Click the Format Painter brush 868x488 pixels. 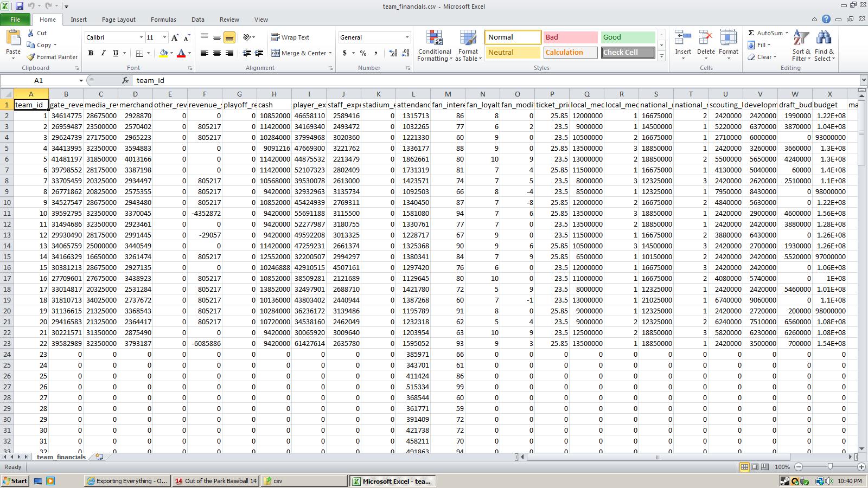point(31,57)
